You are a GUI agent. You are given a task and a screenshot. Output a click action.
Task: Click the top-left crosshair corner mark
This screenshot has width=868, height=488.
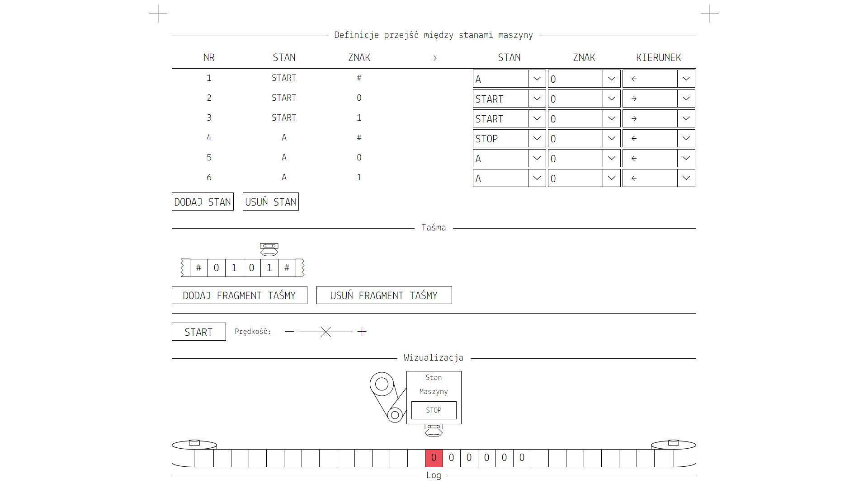pos(158,14)
